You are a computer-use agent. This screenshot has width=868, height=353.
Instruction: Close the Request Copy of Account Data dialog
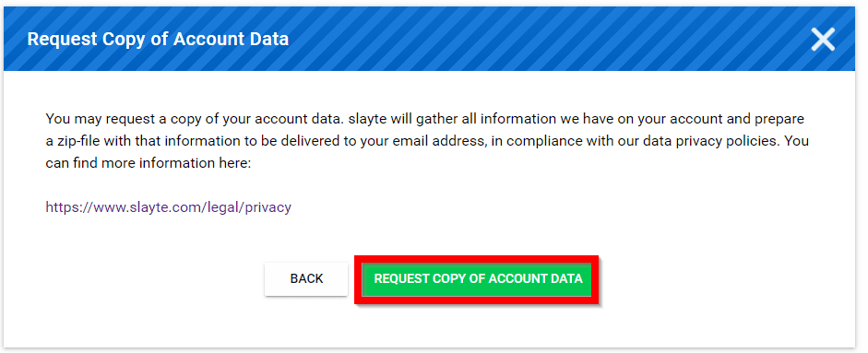823,40
